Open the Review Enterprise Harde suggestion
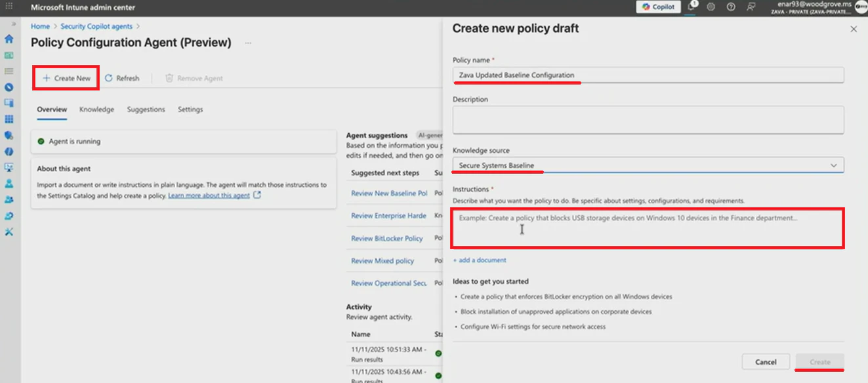Screen dimensions: 868x383 click(388, 216)
